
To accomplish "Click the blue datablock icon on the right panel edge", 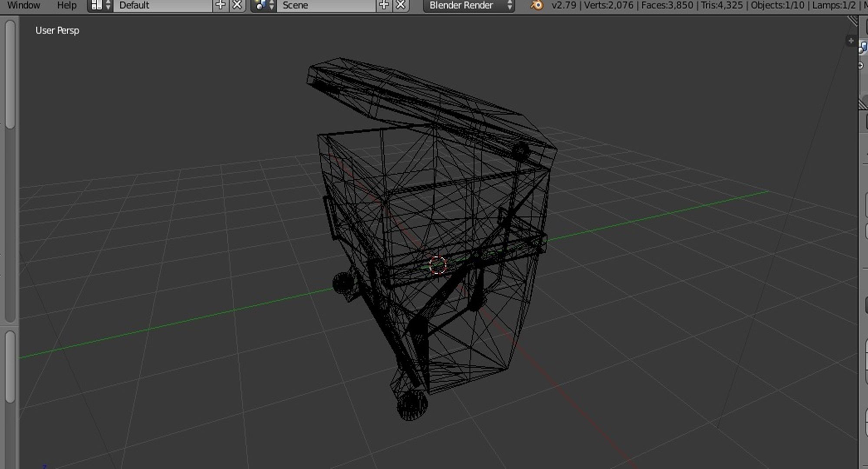I will tap(864, 48).
